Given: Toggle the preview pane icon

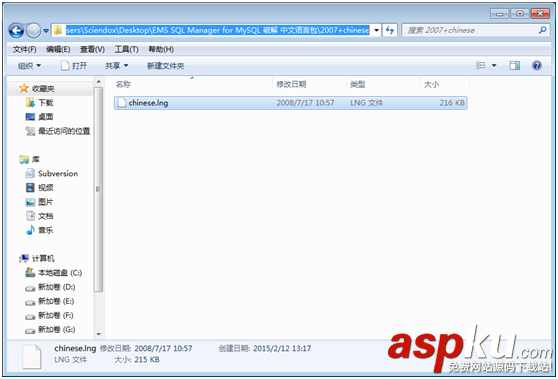Looking at the screenshot, I should point(515,65).
